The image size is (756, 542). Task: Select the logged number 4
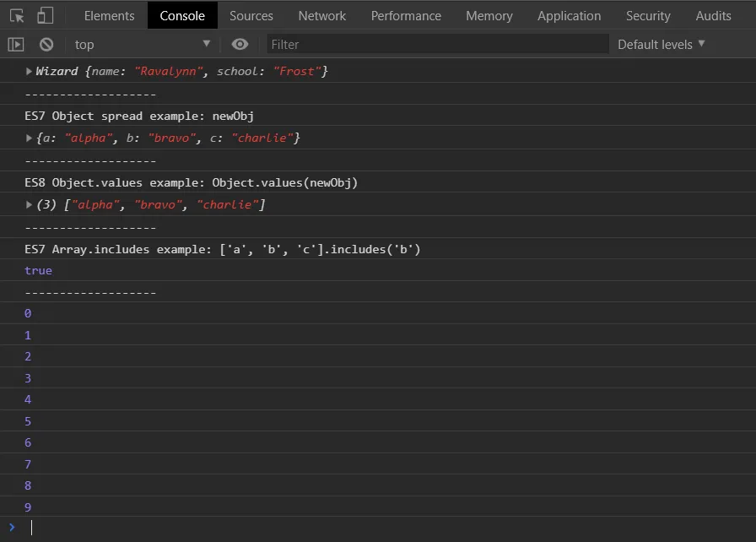click(x=28, y=399)
